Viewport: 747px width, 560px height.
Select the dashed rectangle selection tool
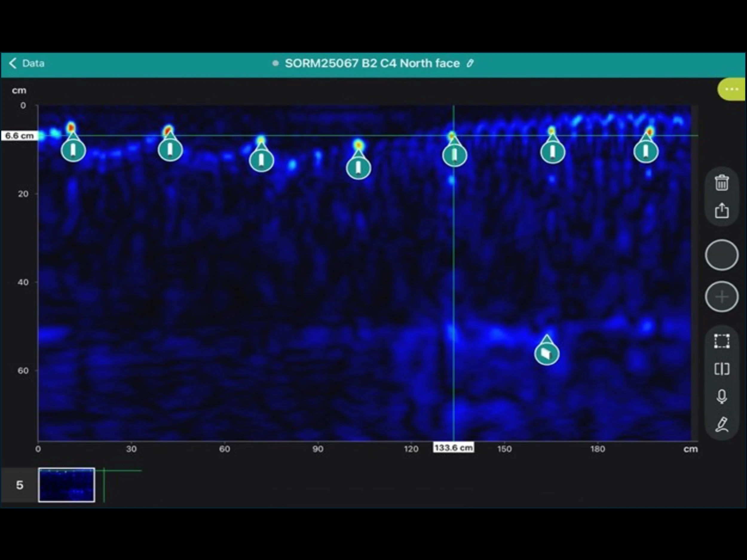click(x=722, y=341)
